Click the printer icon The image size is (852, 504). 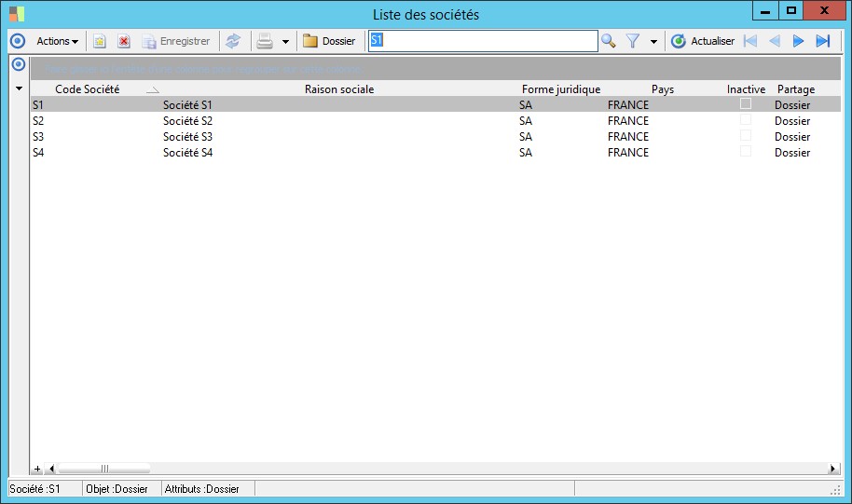pos(265,41)
